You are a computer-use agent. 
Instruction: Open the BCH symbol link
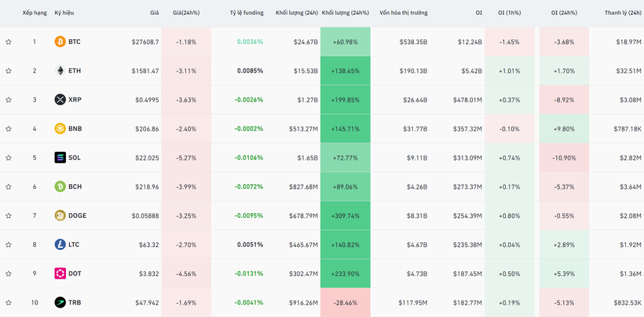75,187
